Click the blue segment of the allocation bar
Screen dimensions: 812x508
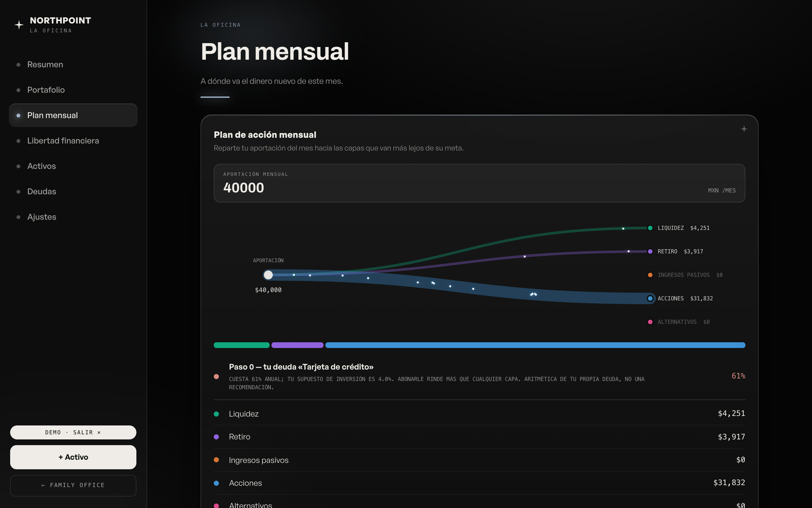535,345
